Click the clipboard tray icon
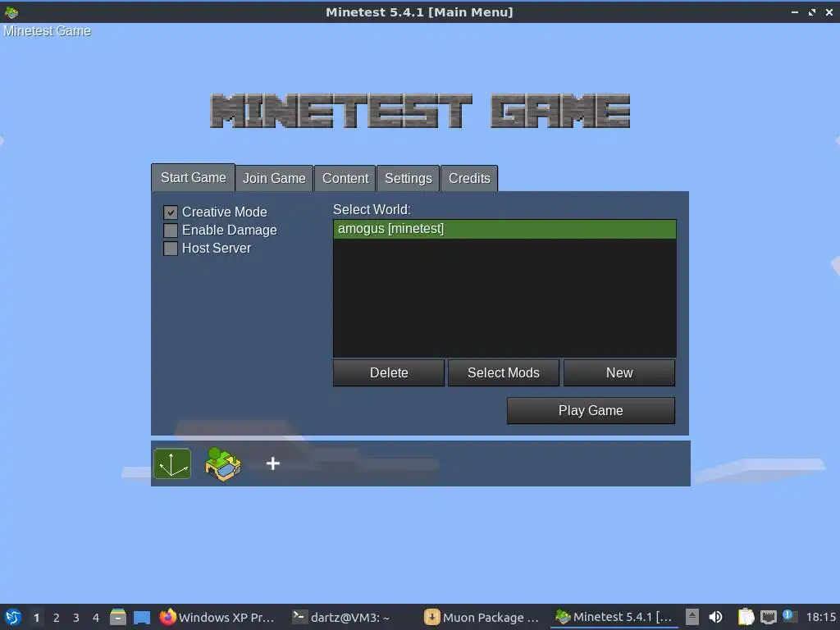Viewport: 840px width, 630px height. click(746, 617)
